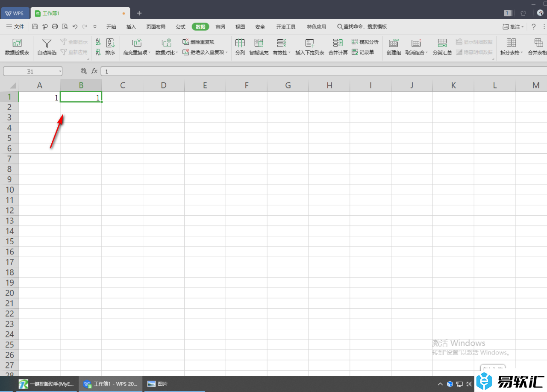Select the 工作簿1 document tab
Viewport: 547px width, 392px height.
[x=80, y=13]
